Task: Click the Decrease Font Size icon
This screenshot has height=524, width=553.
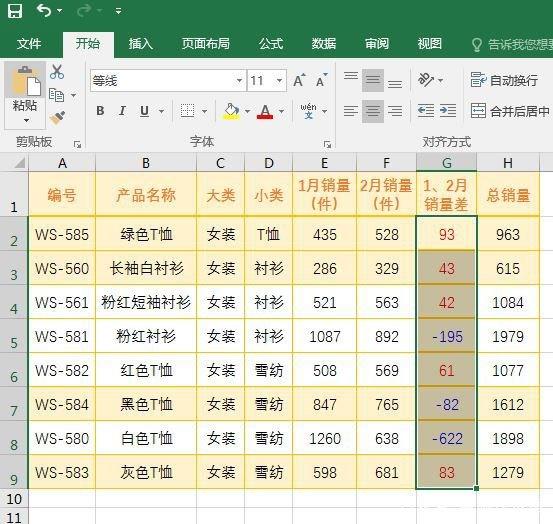Action: [x=321, y=81]
